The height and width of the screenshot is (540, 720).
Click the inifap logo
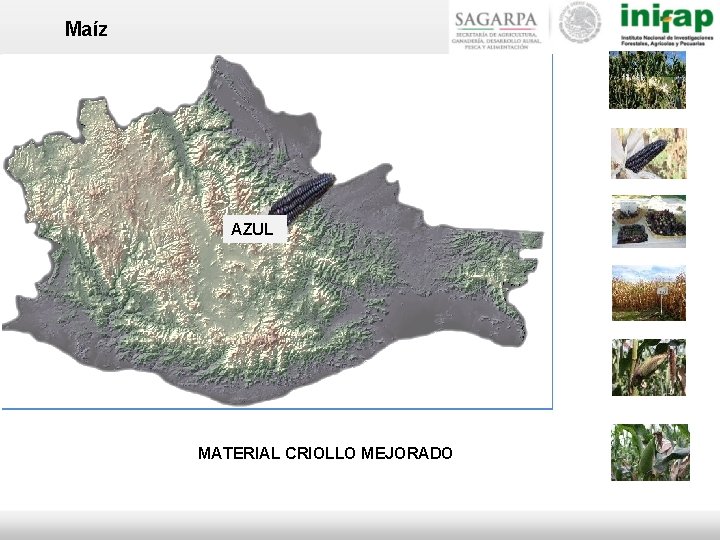[667, 25]
